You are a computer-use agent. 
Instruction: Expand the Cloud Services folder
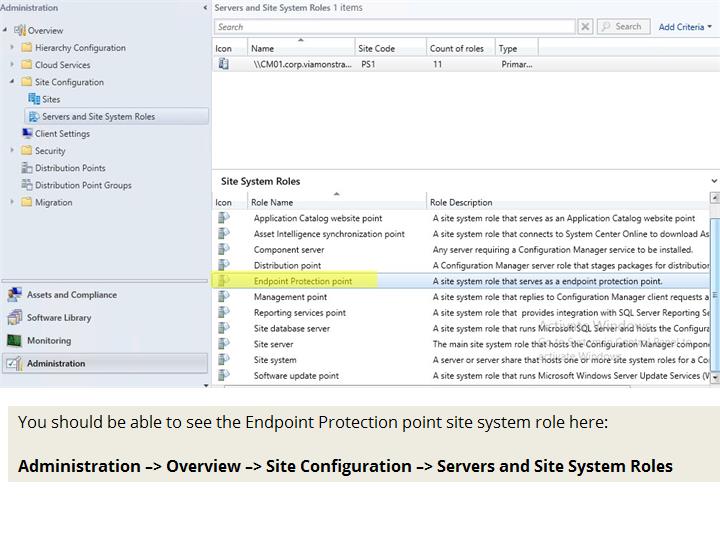[13, 65]
